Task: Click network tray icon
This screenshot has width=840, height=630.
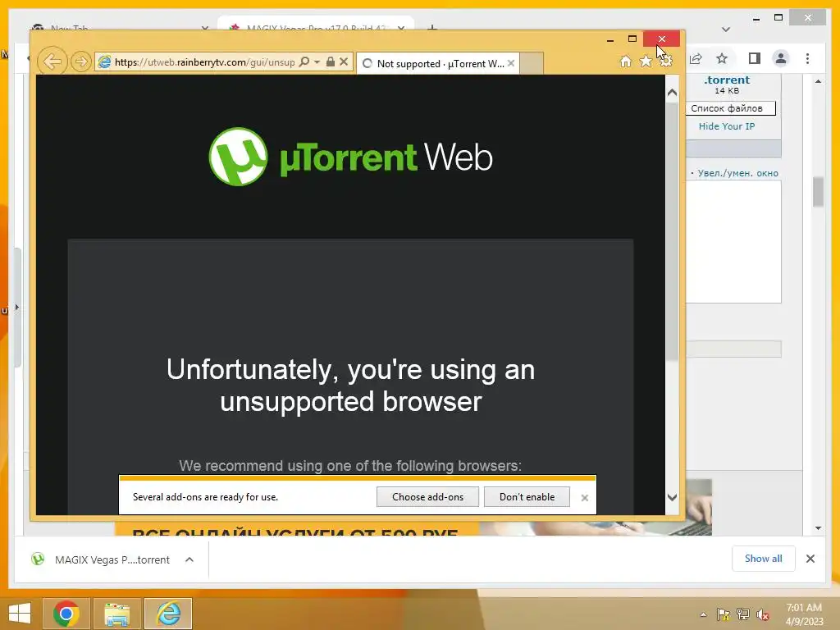Action: (743, 614)
